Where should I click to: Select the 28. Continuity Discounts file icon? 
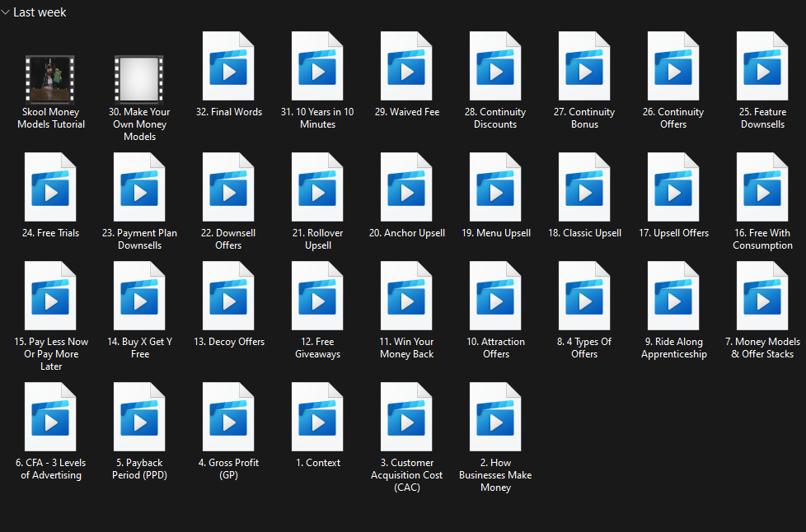pyautogui.click(x=495, y=67)
